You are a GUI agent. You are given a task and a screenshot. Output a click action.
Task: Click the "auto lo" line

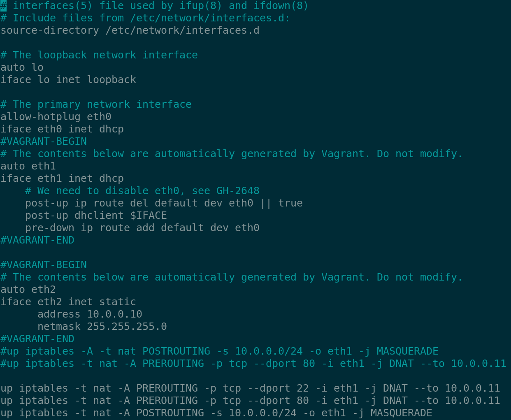pyautogui.click(x=22, y=67)
